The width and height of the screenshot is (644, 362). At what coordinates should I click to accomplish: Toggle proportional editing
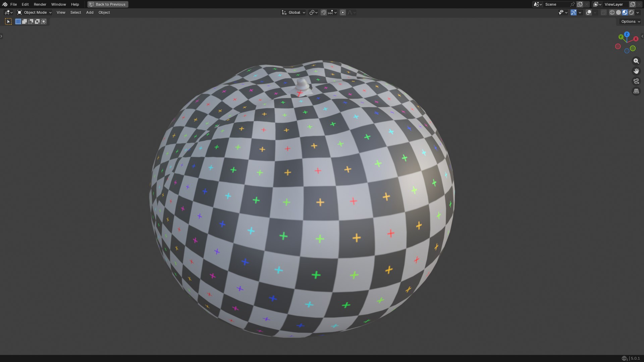[342, 12]
